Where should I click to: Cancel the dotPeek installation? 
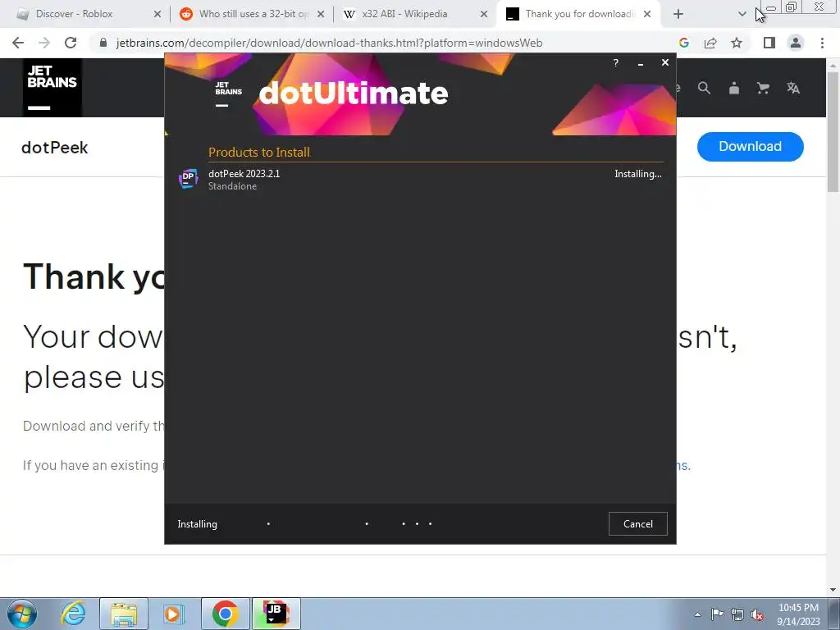point(637,524)
